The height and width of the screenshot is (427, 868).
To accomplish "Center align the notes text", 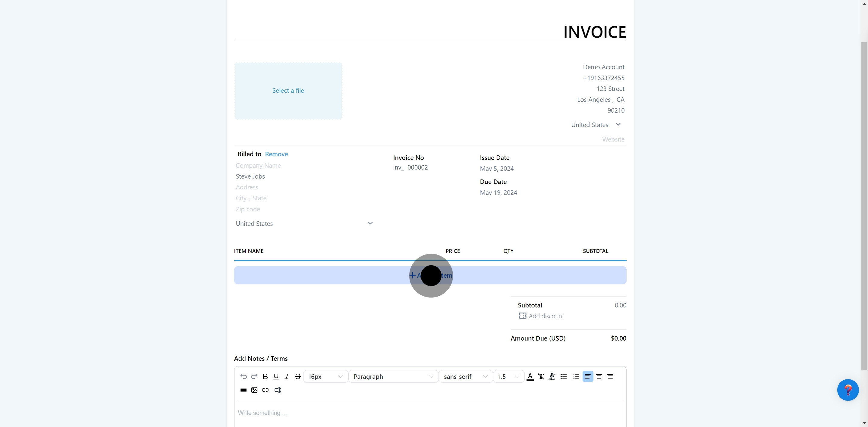I will coord(599,376).
